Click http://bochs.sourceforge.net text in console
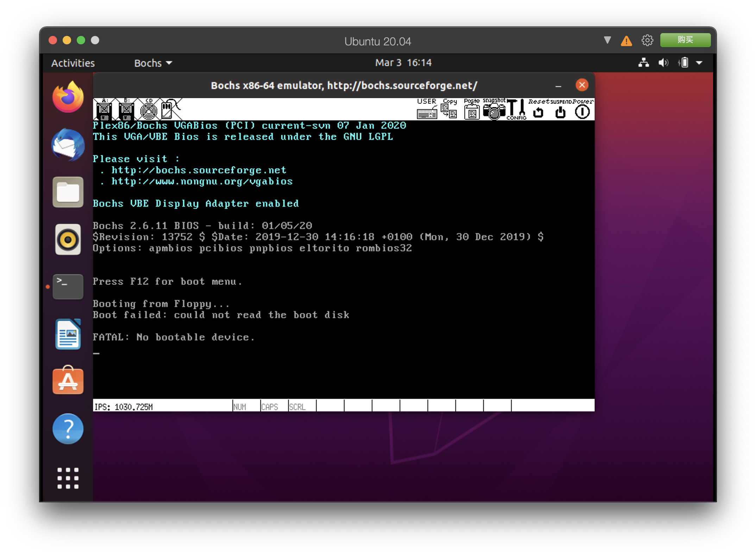This screenshot has width=756, height=554. [199, 170]
